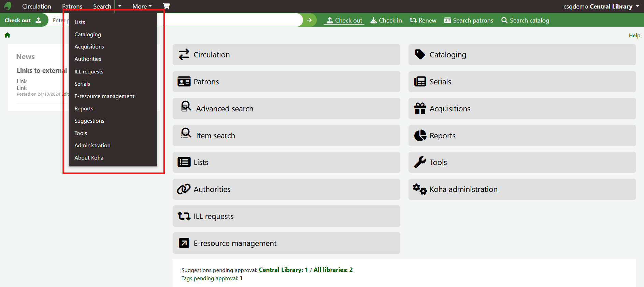The height and width of the screenshot is (287, 644).
Task: Click the Serials newspaper icon
Action: 420,82
